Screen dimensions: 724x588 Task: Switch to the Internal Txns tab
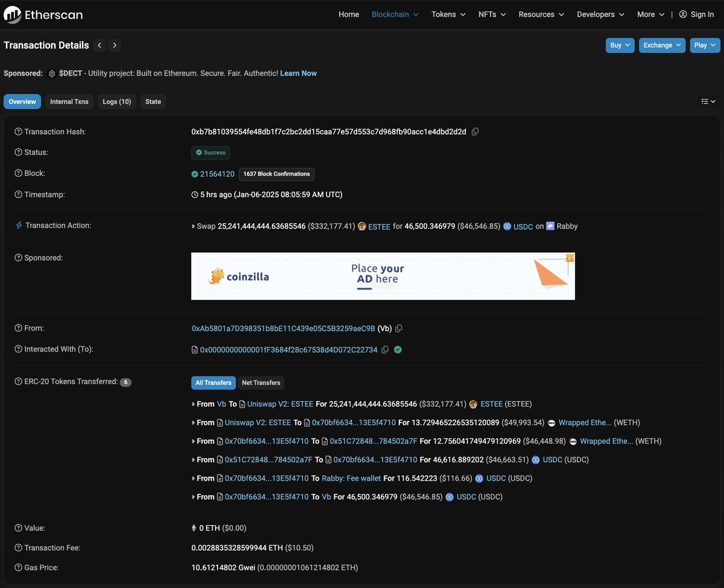coord(69,101)
